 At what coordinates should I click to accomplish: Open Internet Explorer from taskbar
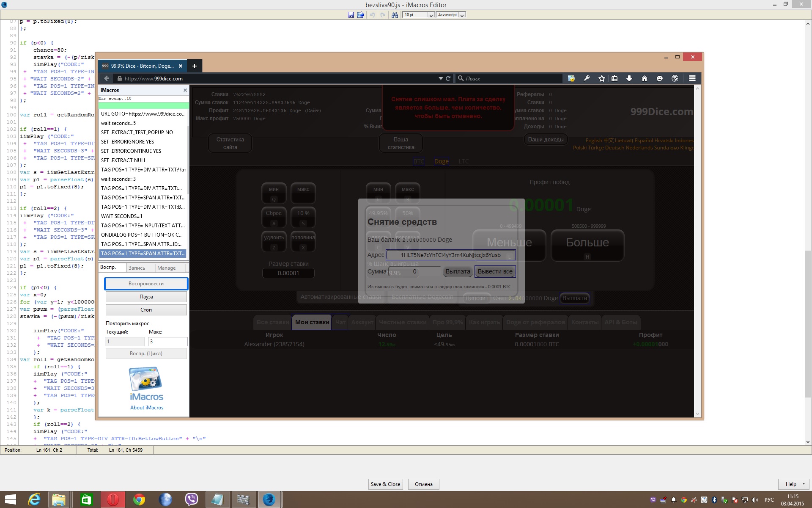34,500
